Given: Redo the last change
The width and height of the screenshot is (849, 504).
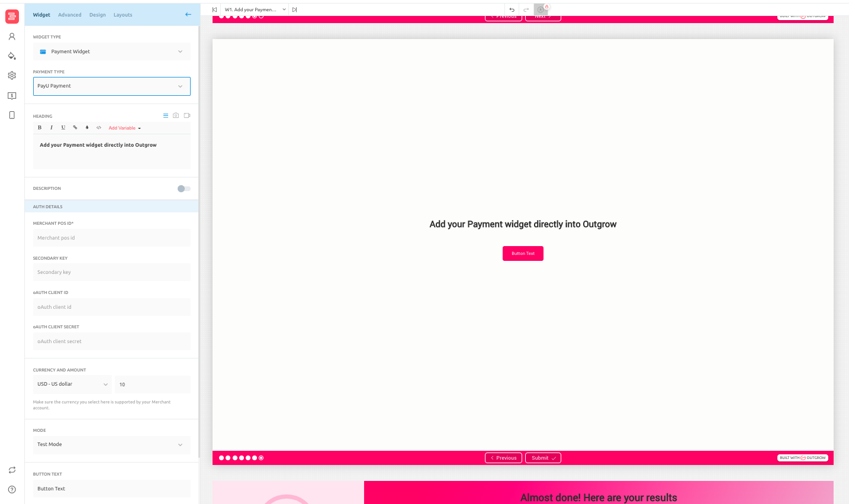Looking at the screenshot, I should tap(526, 9).
